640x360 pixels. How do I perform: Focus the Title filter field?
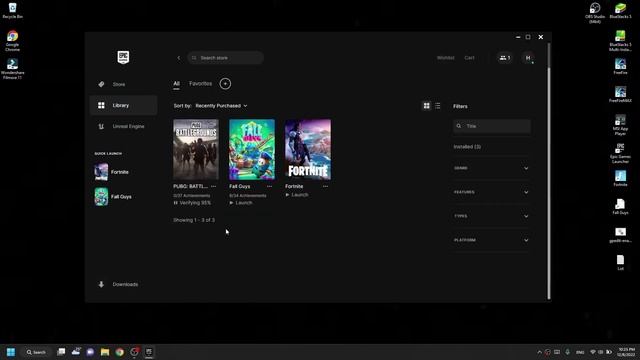pos(492,126)
